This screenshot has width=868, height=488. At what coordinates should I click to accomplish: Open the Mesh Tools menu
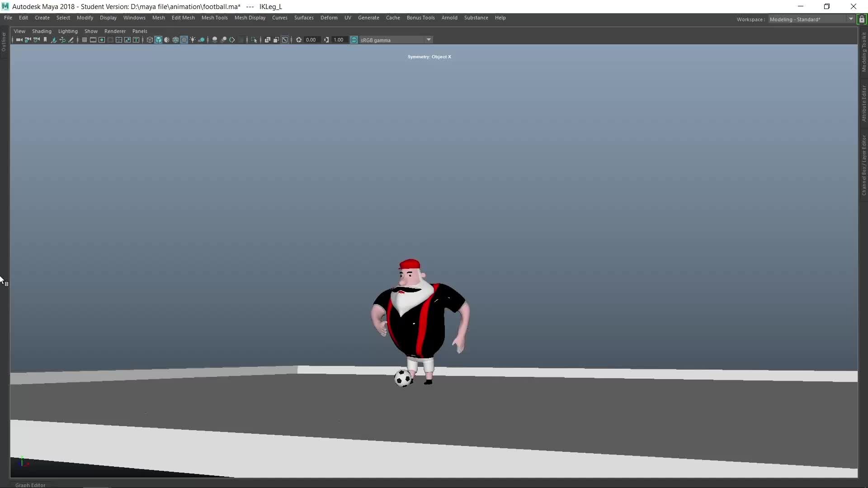(215, 18)
